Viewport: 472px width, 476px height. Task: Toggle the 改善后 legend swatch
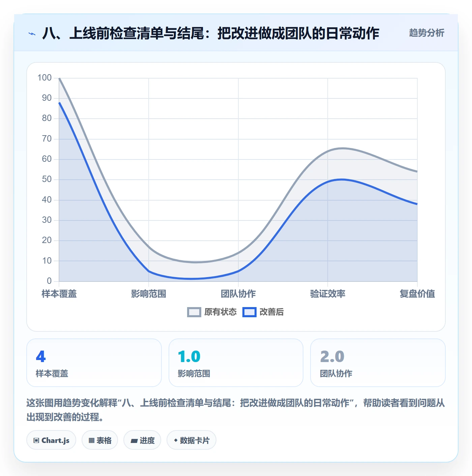[249, 312]
